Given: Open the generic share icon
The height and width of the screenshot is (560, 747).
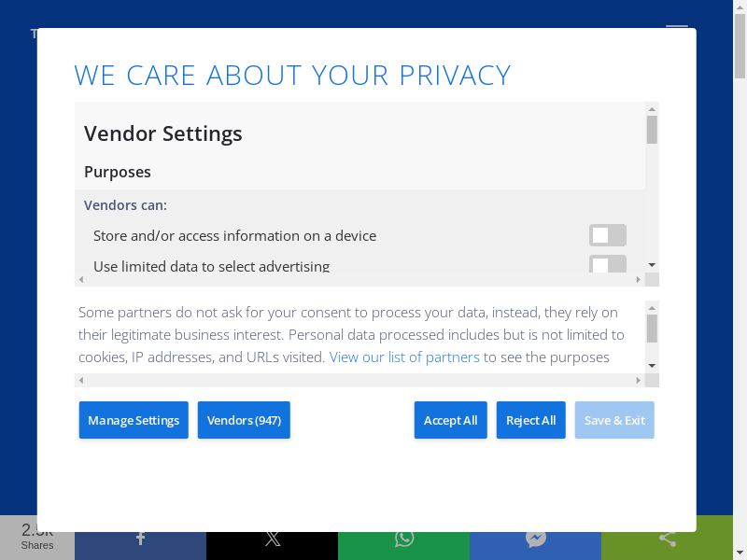Looking at the screenshot, I should point(667,539).
